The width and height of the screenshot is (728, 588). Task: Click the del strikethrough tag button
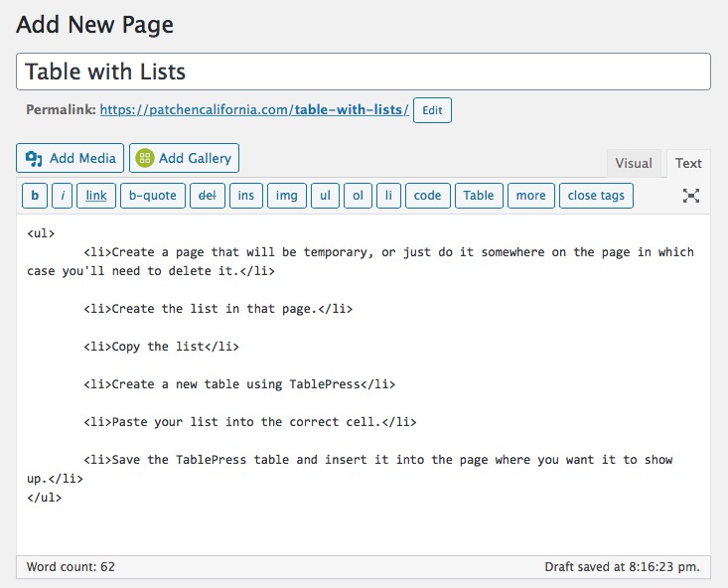(x=208, y=196)
